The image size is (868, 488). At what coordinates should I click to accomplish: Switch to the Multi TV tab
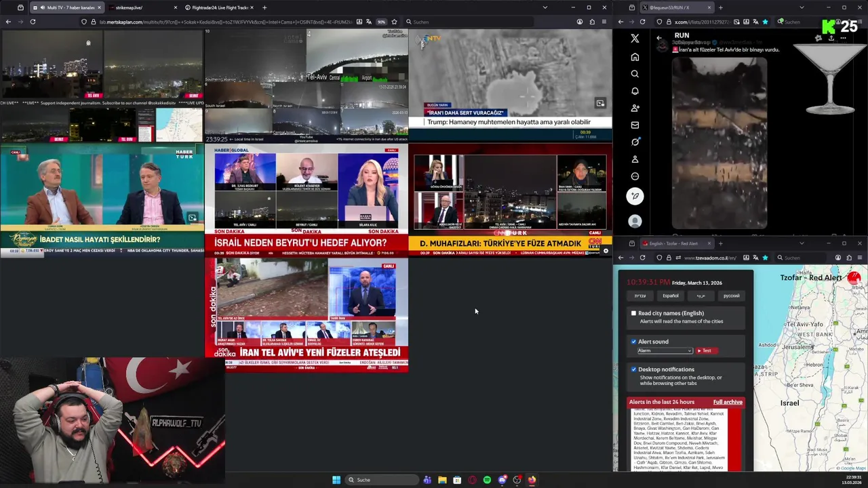[x=66, y=7]
